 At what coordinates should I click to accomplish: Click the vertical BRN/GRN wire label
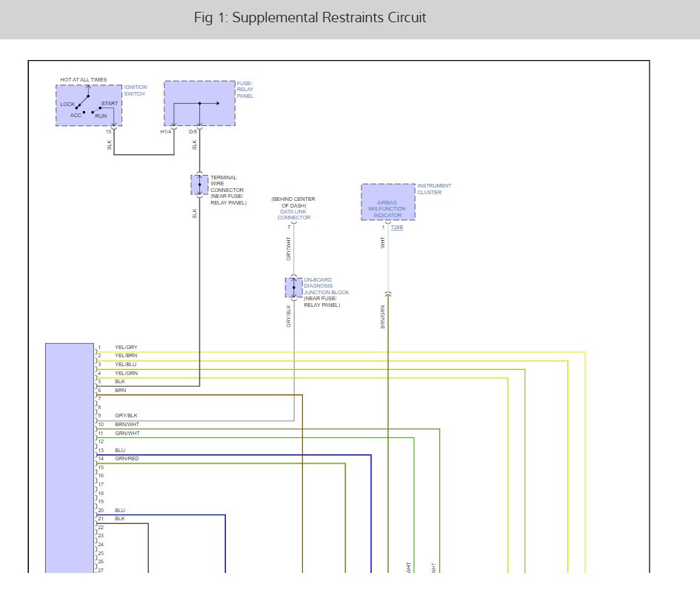tap(382, 316)
